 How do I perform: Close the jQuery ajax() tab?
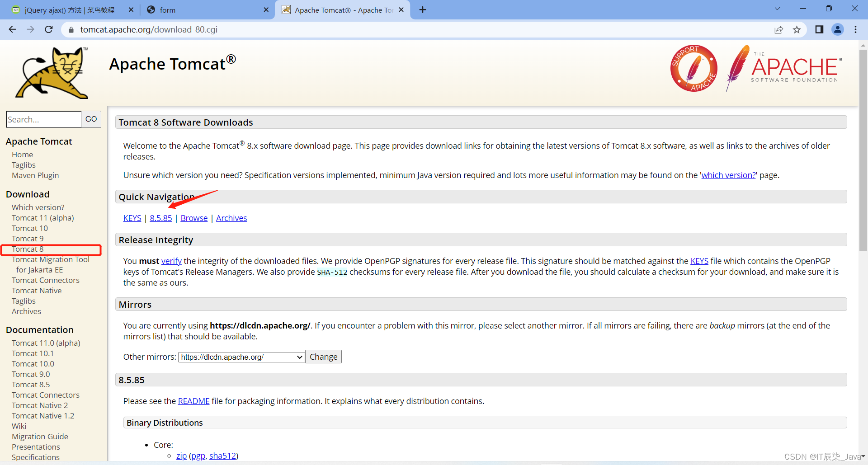coord(131,9)
